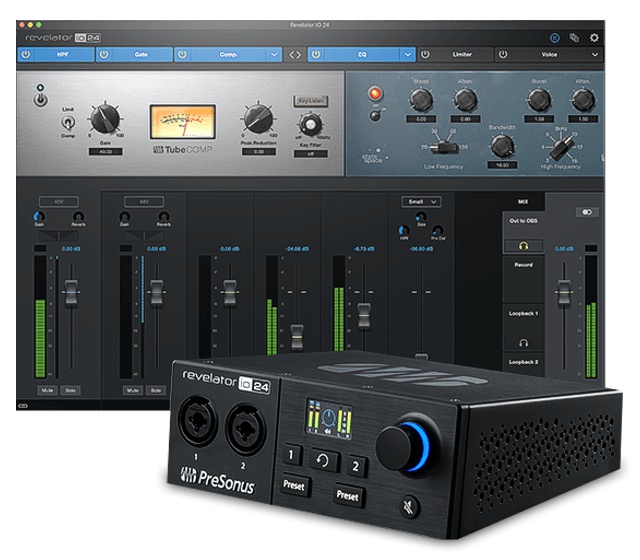Toggle the red EQ power lamp

click(375, 93)
